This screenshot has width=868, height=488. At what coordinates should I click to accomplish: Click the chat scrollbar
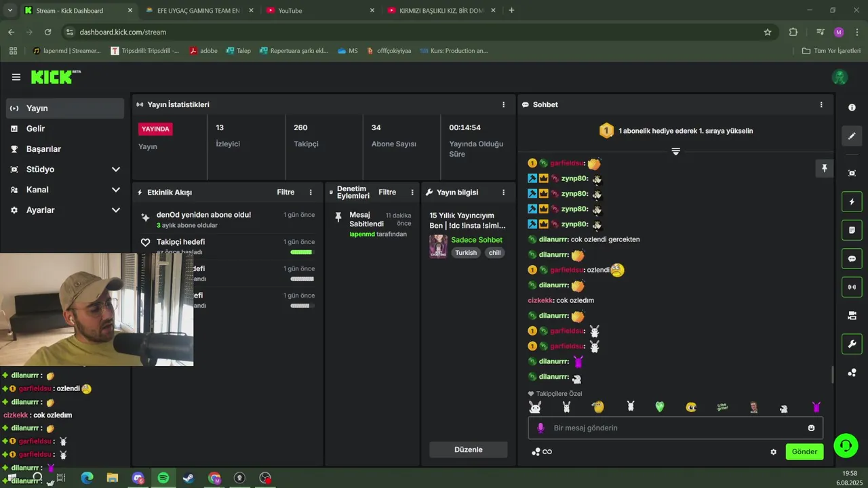click(x=833, y=374)
